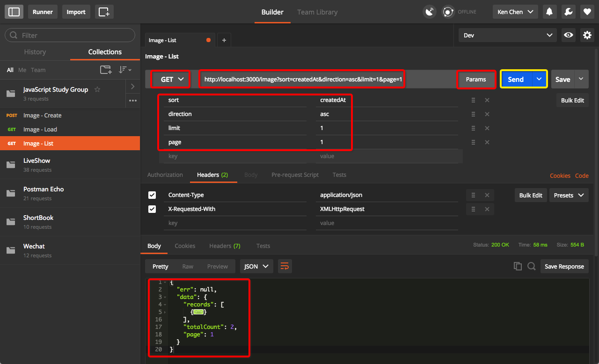Image resolution: width=599 pixels, height=364 pixels.
Task: Open the orange Cookies link
Action: [560, 176]
